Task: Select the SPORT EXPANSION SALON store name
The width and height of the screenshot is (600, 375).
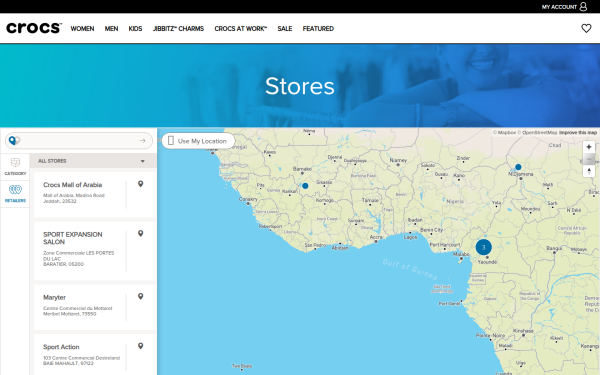Action: click(x=73, y=238)
